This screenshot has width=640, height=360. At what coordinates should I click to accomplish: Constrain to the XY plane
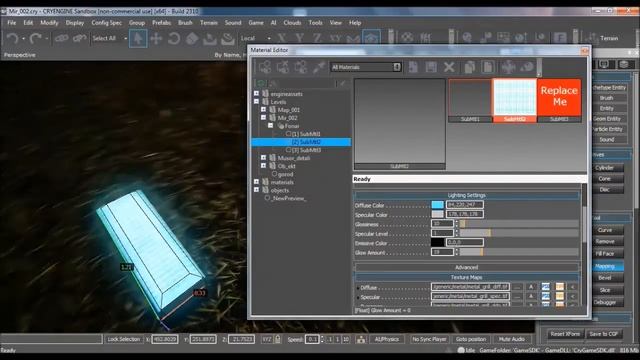click(335, 38)
